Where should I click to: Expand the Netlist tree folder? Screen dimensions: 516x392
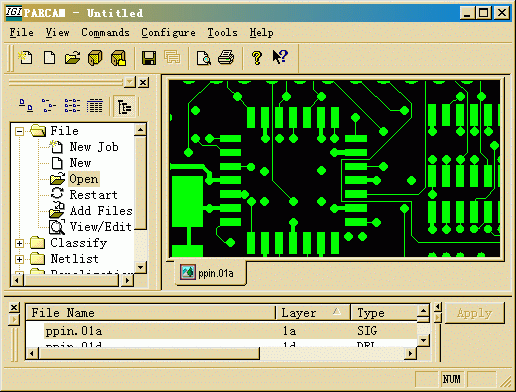click(19, 259)
